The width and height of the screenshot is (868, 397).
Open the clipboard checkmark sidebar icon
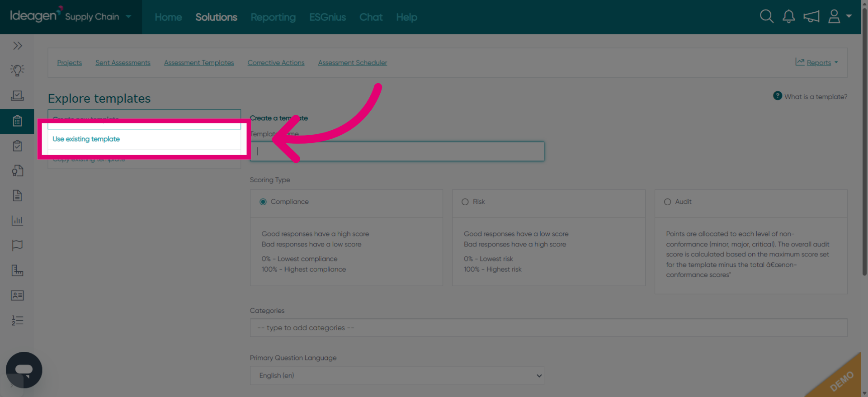[x=17, y=146]
